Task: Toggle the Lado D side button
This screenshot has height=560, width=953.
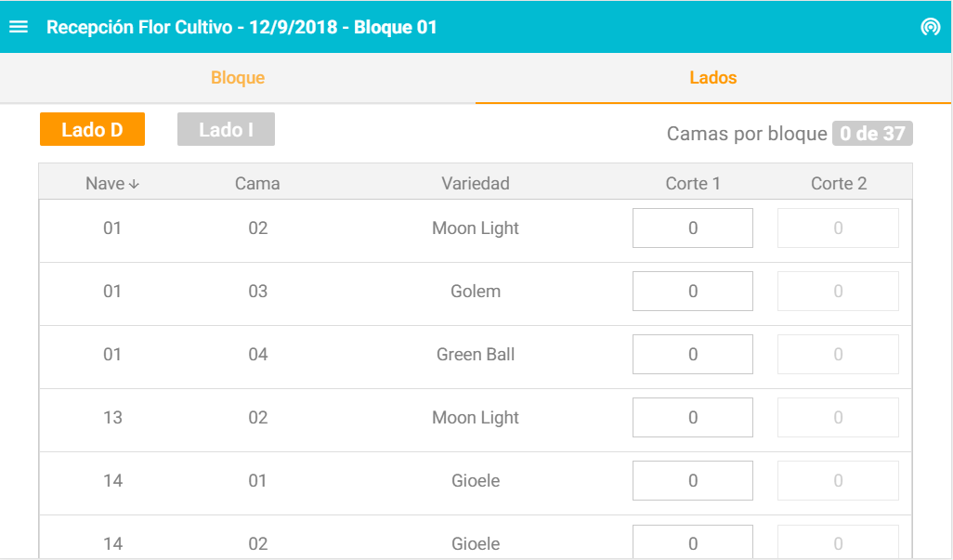Action: pyautogui.click(x=92, y=130)
